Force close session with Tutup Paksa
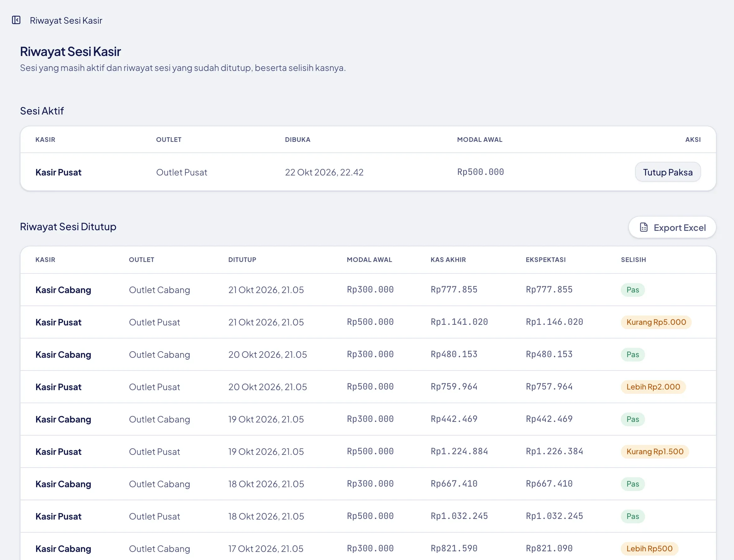This screenshot has height=560, width=734. pyautogui.click(x=668, y=172)
